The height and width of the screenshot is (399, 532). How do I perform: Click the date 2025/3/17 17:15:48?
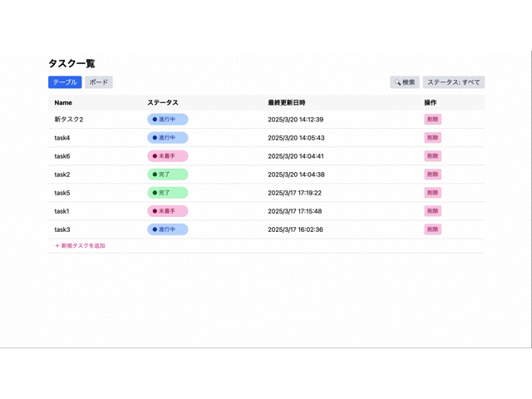click(x=295, y=211)
